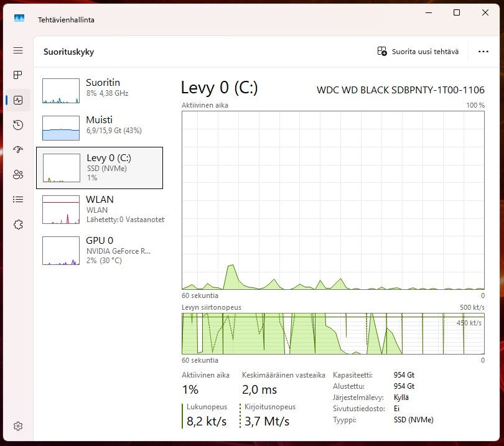Viewport: 504px width, 446px height.
Task: Select the Levy 0 (C:) entry
Action: [x=100, y=168]
